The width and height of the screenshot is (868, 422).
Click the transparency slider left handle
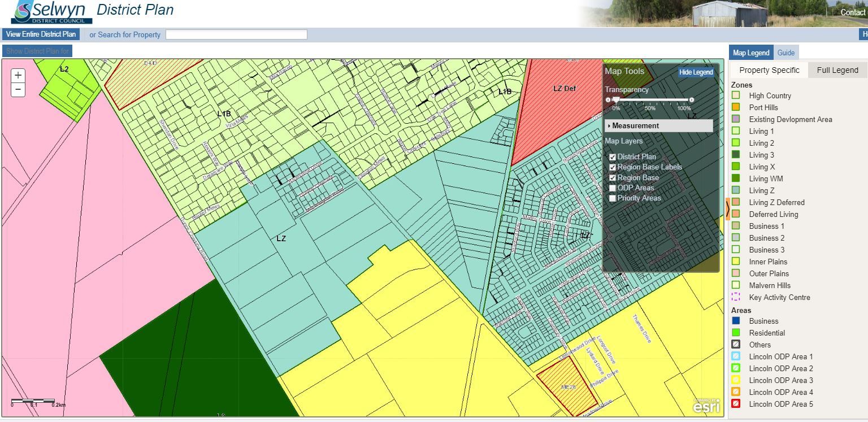[x=608, y=100]
